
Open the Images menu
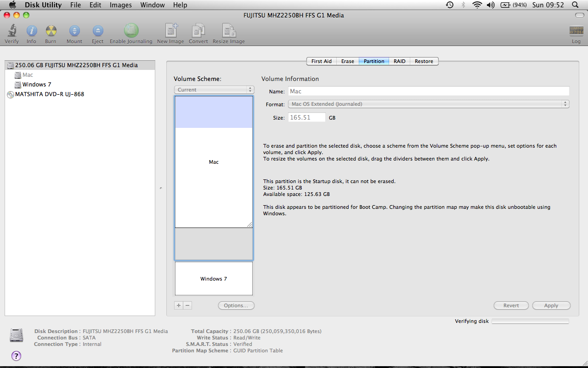click(x=121, y=5)
